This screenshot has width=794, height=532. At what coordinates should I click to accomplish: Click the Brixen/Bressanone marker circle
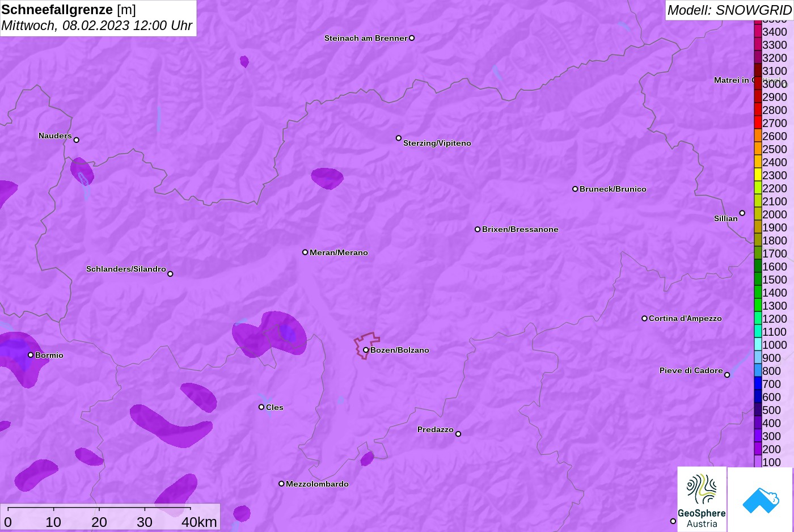coord(478,229)
